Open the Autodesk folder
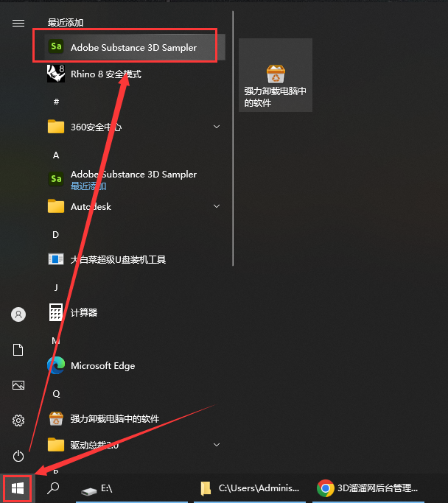Screen dimensions: 448x503 pos(135,206)
